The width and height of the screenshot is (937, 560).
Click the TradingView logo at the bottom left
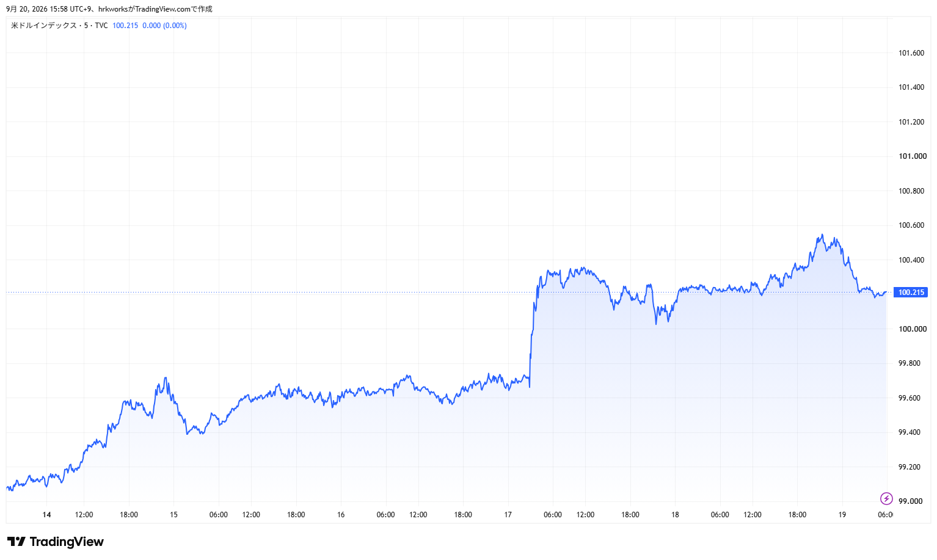click(56, 542)
